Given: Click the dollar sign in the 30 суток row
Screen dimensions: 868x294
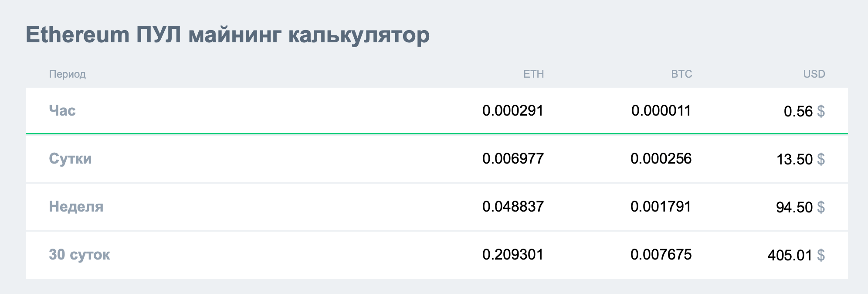Looking at the screenshot, I should (821, 255).
